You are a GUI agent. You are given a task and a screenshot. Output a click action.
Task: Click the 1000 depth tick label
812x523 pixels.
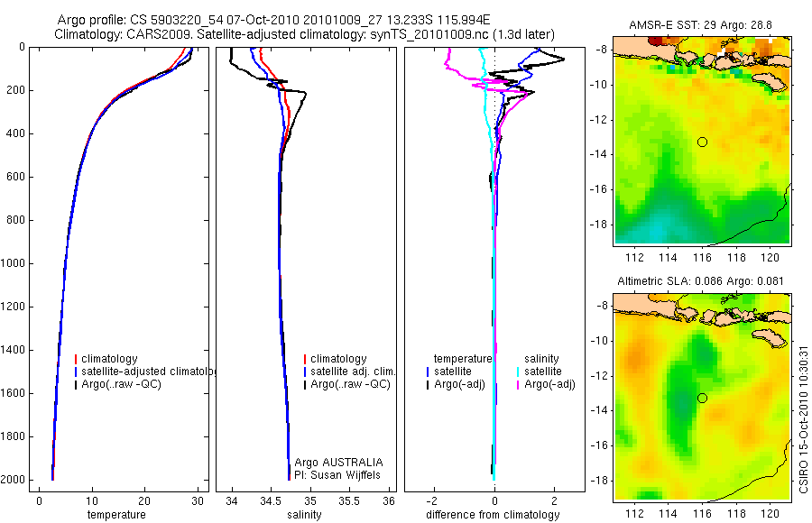[13, 263]
